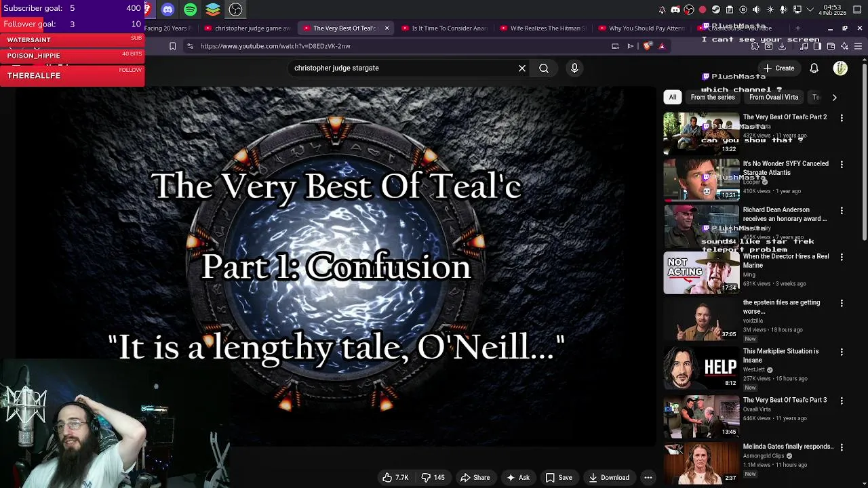Screen dimensions: 868x488
Task: Click the YouTube Create button
Action: click(778, 68)
